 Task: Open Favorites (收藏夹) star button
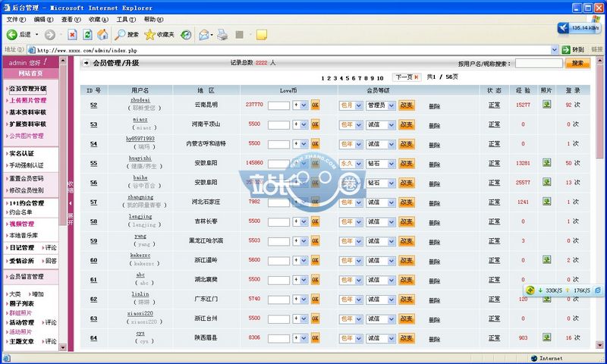[x=159, y=34]
